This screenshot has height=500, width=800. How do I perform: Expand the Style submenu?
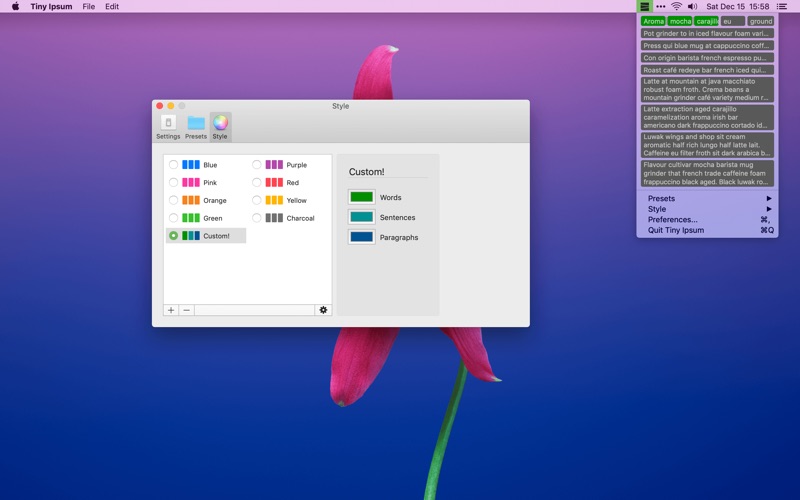click(x=707, y=209)
